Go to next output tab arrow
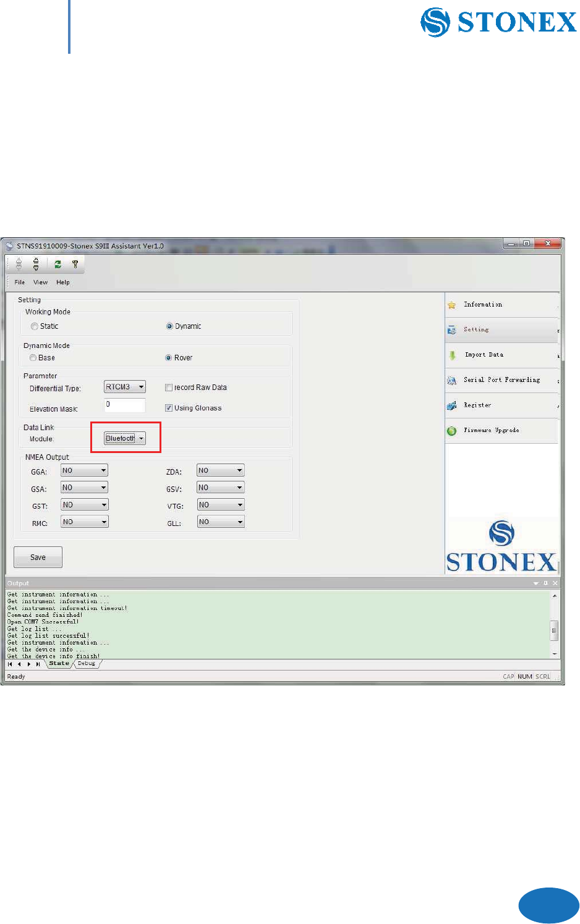Image resolution: width=580 pixels, height=924 pixels. pos(28,664)
